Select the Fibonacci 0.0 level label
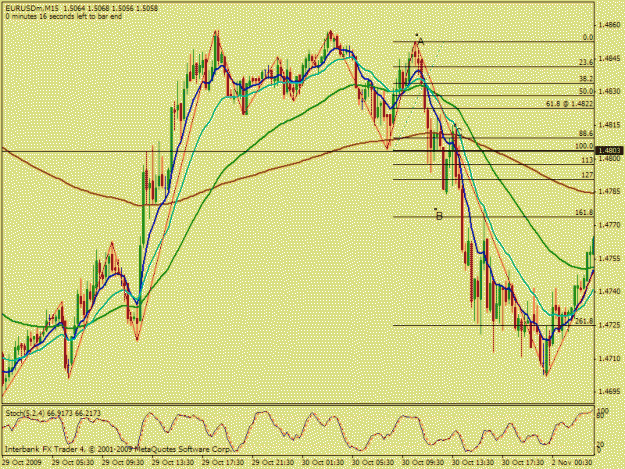The image size is (625, 469). [588, 37]
